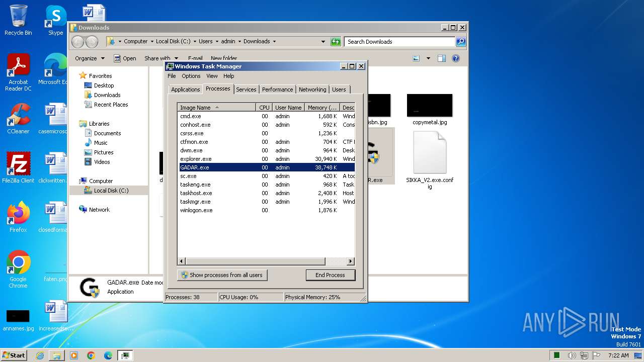Switch to the Networking tab
This screenshot has height=362, width=644.
pos(312,89)
